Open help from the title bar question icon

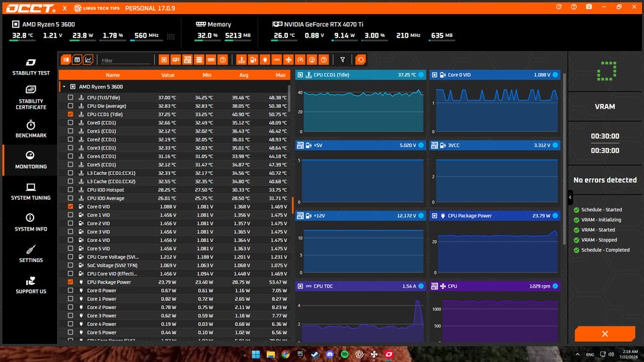[574, 7]
